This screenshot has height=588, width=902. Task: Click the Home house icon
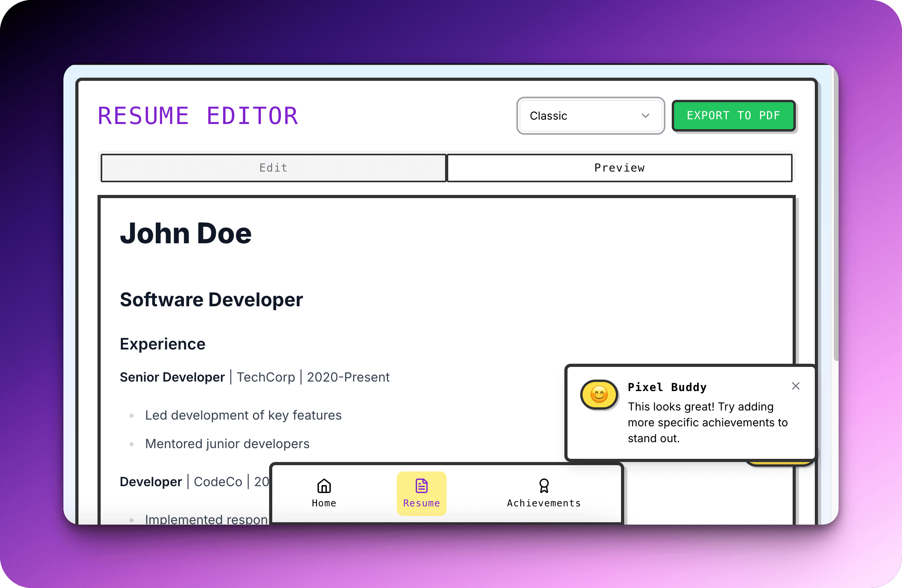point(324,486)
